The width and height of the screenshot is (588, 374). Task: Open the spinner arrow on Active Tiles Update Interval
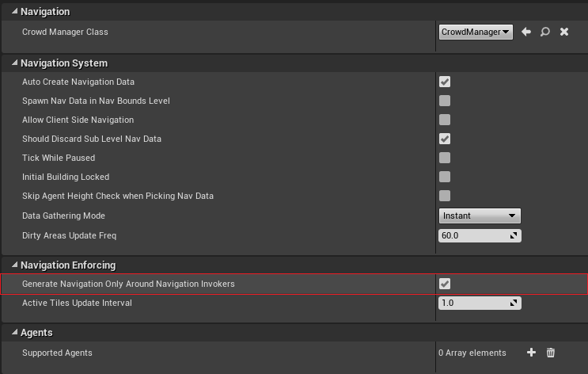coord(514,303)
